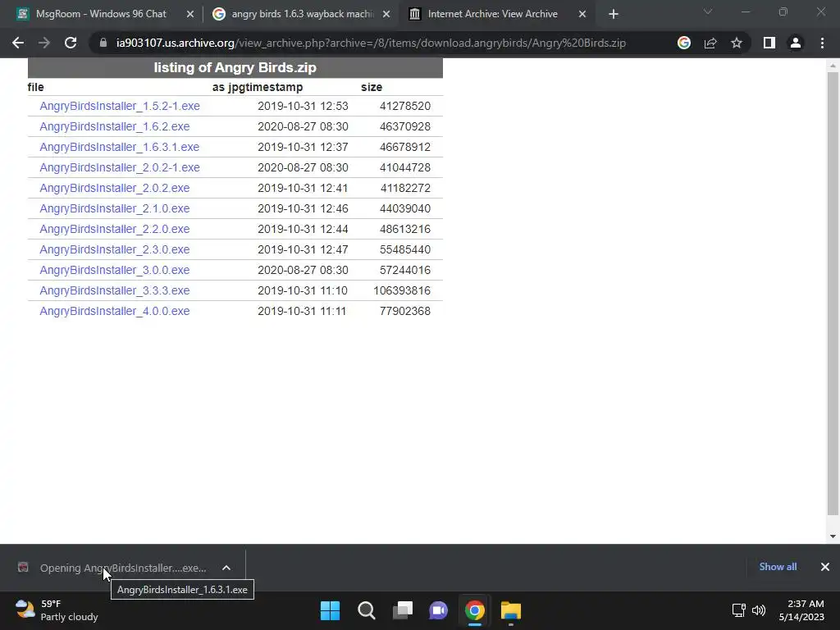Open tab search dropdown arrow
This screenshot has width=840, height=630.
click(x=708, y=11)
